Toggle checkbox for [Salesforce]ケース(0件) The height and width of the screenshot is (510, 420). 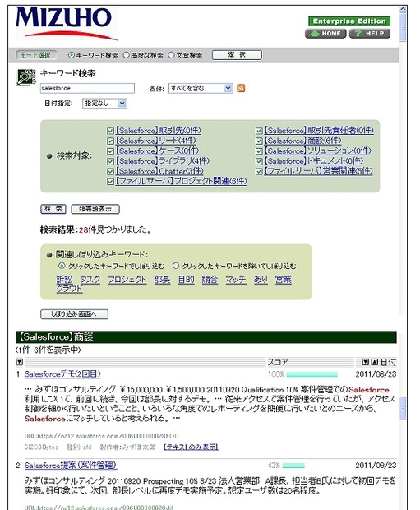pos(110,151)
